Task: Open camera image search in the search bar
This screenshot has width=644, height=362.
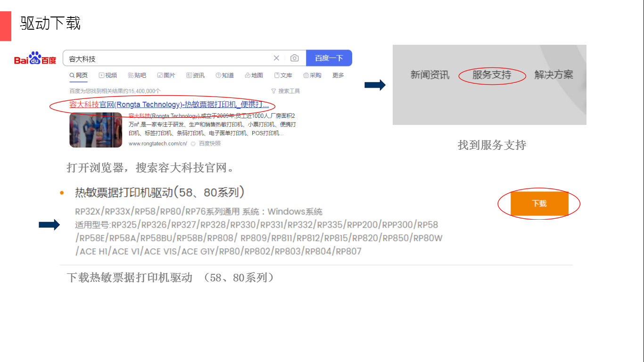Action: pyautogui.click(x=295, y=58)
